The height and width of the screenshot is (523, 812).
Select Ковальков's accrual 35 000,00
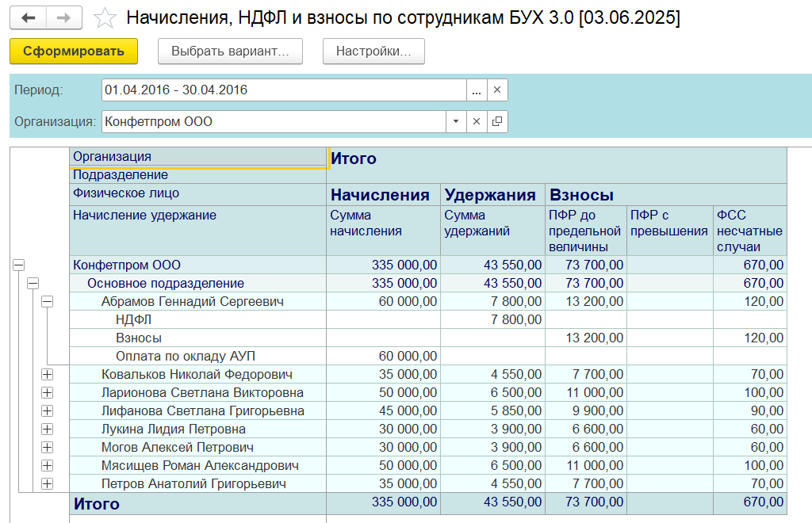pyautogui.click(x=383, y=374)
